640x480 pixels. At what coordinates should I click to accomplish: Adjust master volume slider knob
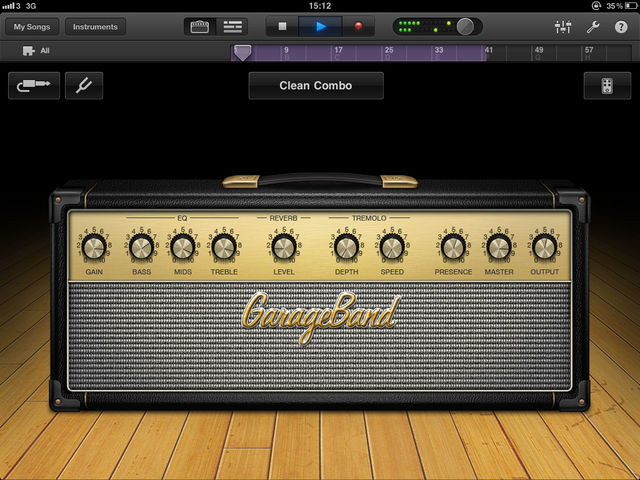pyautogui.click(x=465, y=27)
